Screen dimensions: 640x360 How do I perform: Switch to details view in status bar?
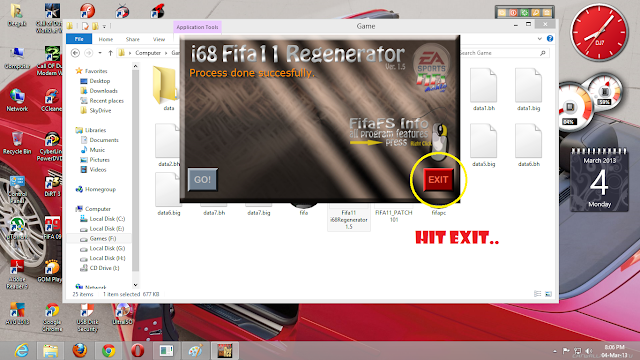click(x=538, y=294)
